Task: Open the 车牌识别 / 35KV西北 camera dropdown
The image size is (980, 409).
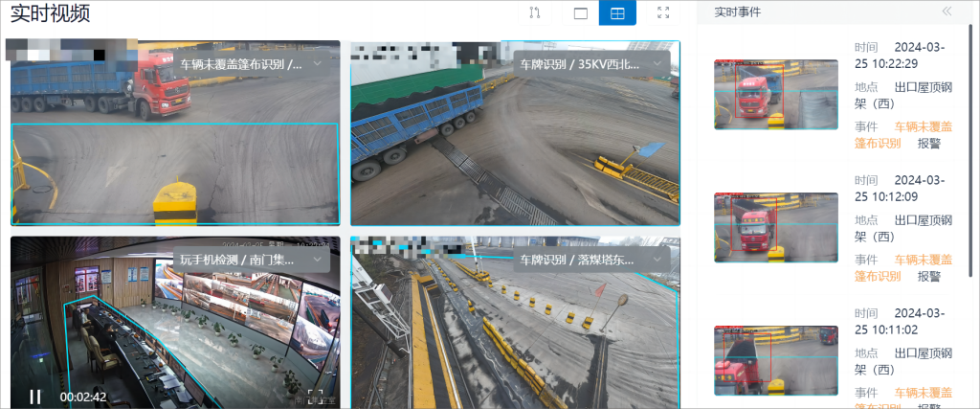Action: [x=657, y=64]
